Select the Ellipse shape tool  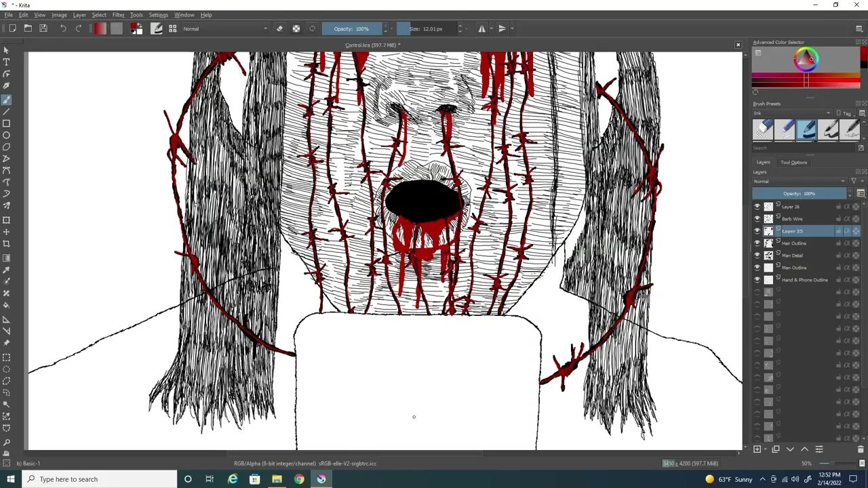[6, 136]
